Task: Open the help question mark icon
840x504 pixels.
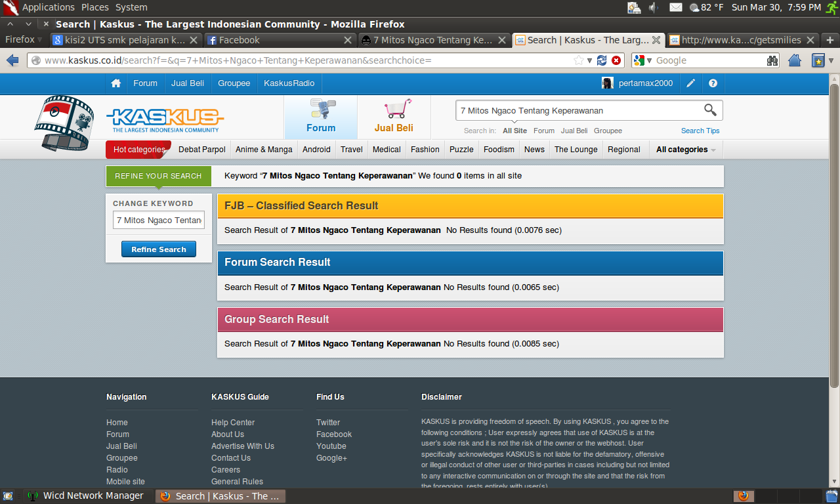Action: click(713, 83)
